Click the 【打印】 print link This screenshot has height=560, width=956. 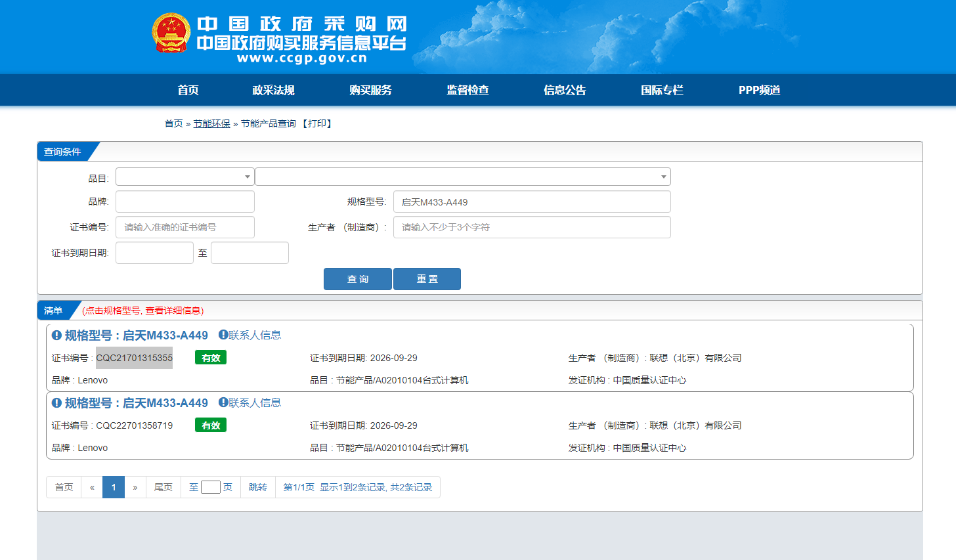pos(317,123)
